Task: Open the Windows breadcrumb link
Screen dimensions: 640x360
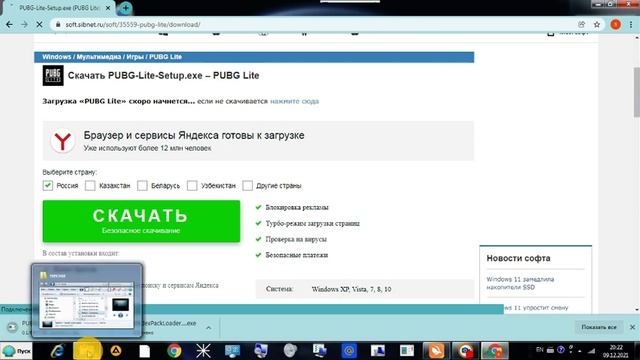Action: tap(57, 57)
